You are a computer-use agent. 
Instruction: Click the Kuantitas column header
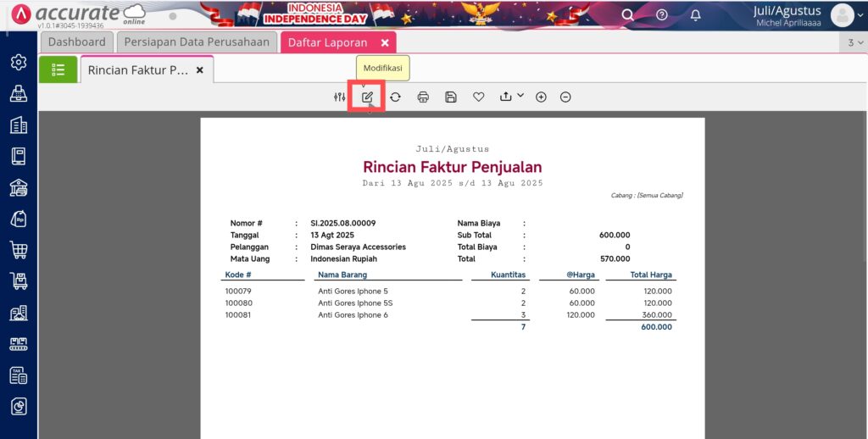pos(509,275)
